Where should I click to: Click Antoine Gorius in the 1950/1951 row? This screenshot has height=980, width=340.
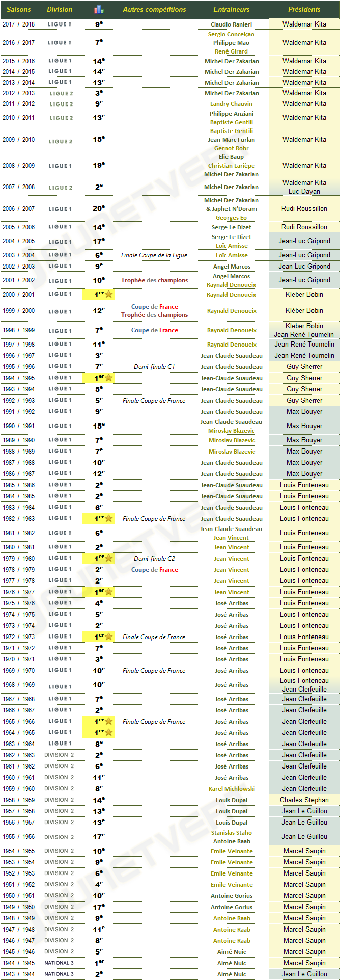[232, 896]
